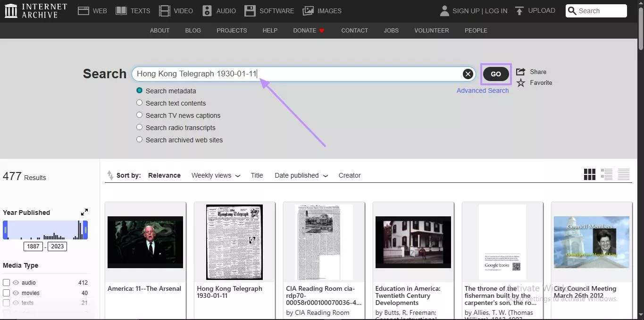The width and height of the screenshot is (644, 320).
Task: Open the Hong Kong Telegraph 1930-01-11 thumbnail
Action: (234, 242)
